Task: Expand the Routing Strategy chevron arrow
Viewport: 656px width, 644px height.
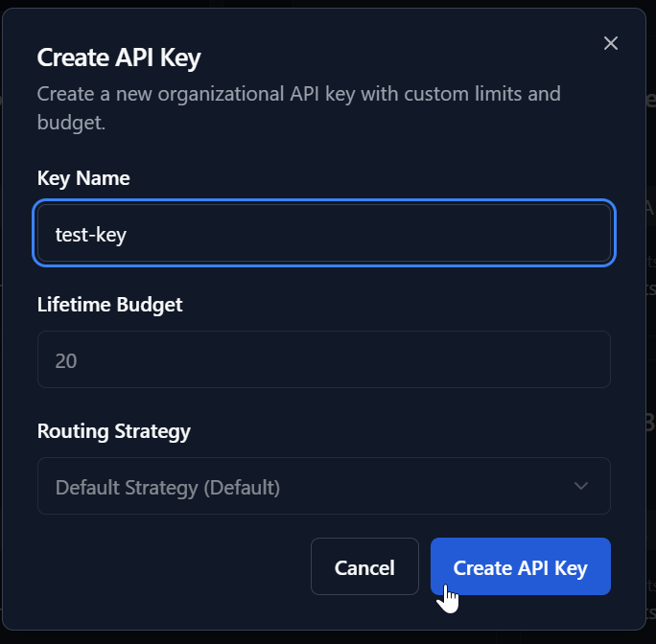Action: 581,486
